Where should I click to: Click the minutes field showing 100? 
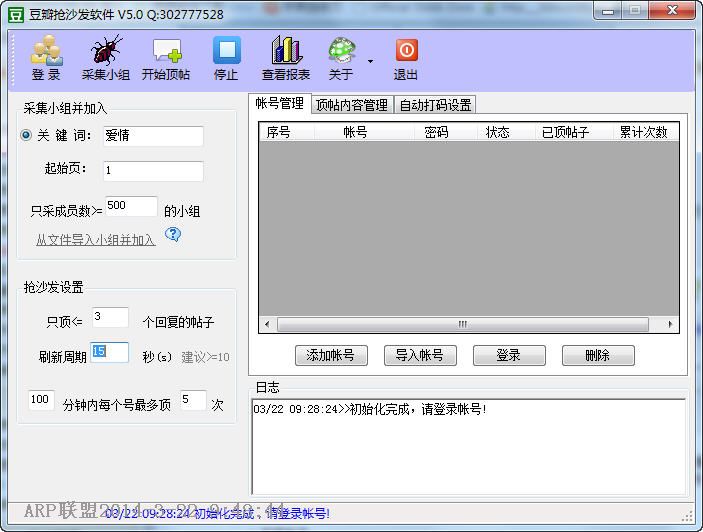(x=41, y=400)
